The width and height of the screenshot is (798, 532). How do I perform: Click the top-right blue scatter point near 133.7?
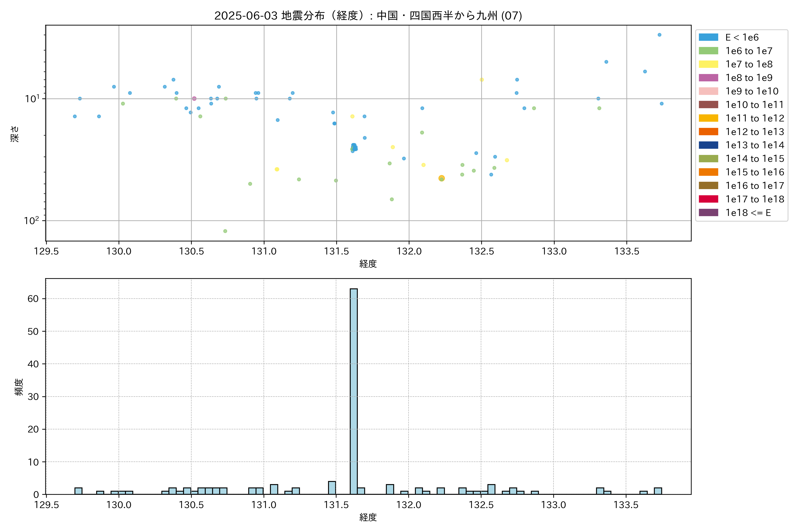(659, 35)
